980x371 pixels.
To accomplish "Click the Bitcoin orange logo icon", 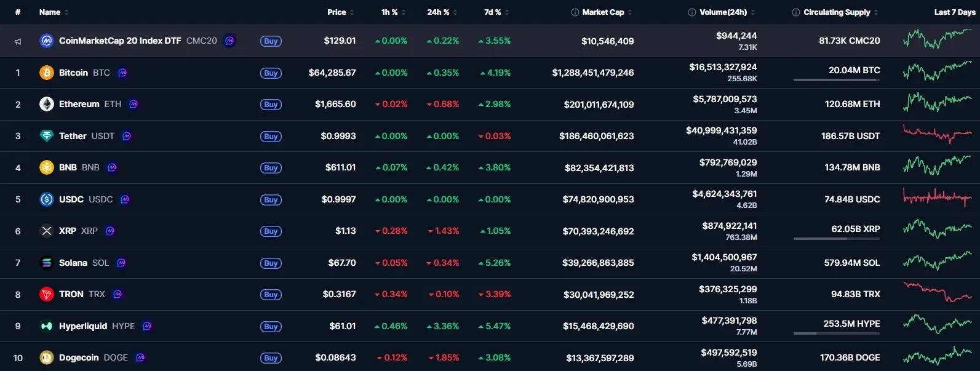I will tap(47, 73).
